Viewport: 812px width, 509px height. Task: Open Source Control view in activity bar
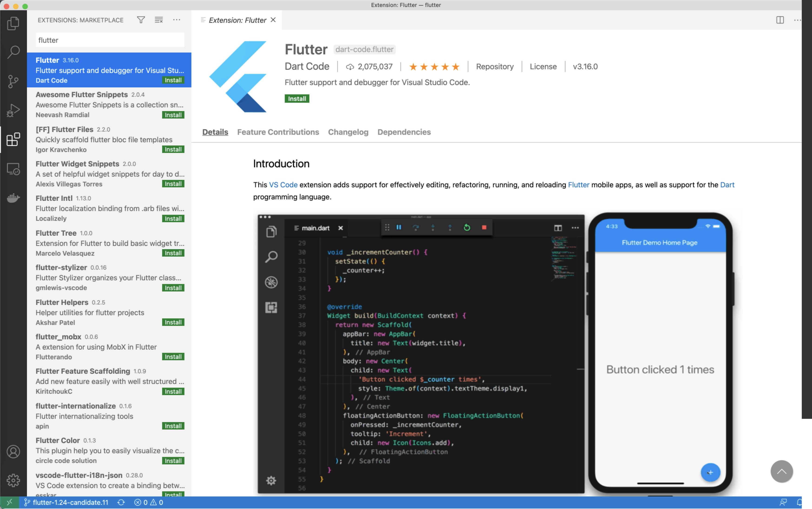[x=13, y=81]
